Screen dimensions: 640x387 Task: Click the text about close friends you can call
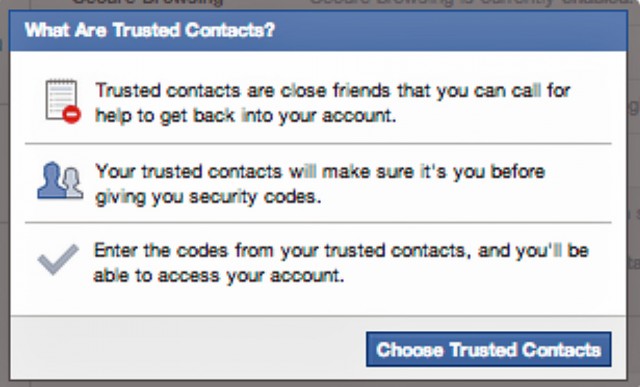(x=332, y=103)
